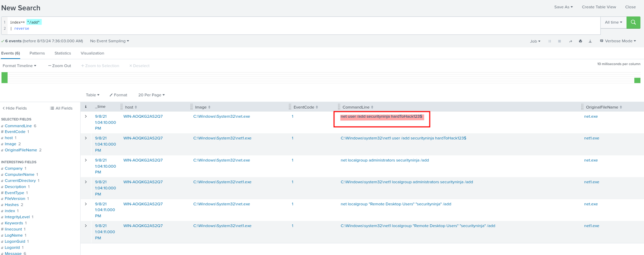
Task: Click the Export results download icon
Action: (x=590, y=41)
